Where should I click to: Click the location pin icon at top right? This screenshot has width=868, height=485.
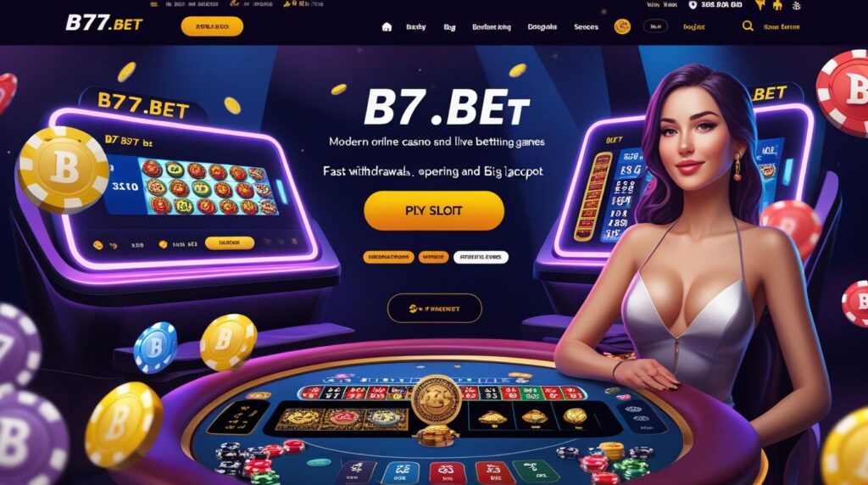click(x=693, y=5)
